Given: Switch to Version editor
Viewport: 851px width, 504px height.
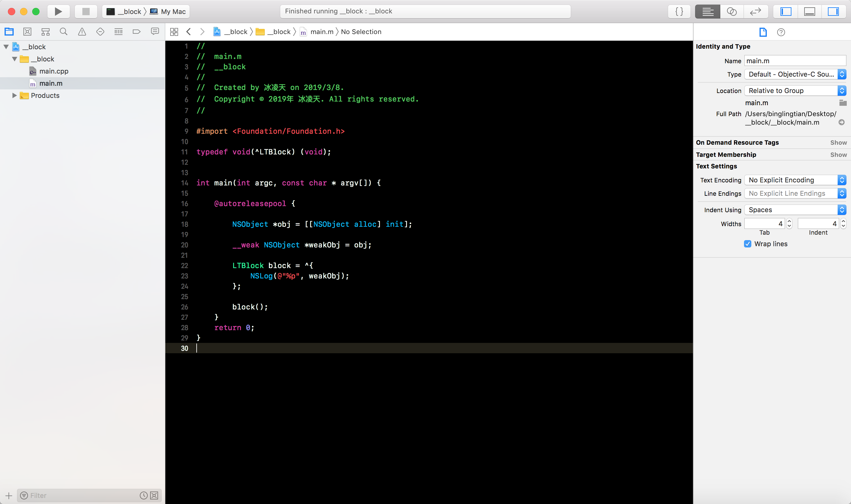Looking at the screenshot, I should point(756,12).
